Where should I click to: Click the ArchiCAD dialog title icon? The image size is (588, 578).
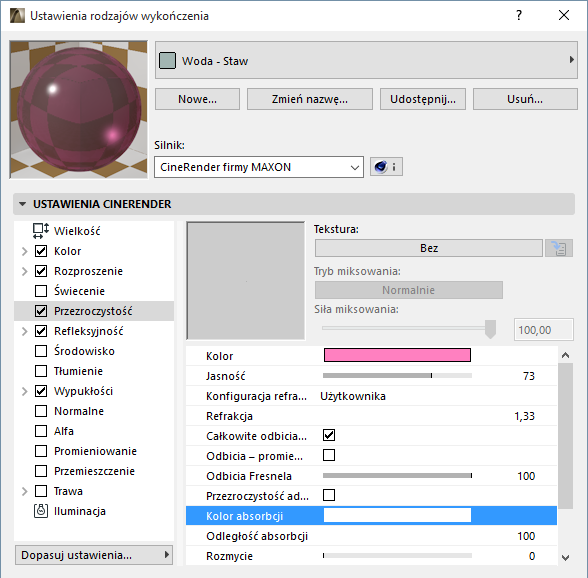(x=17, y=16)
